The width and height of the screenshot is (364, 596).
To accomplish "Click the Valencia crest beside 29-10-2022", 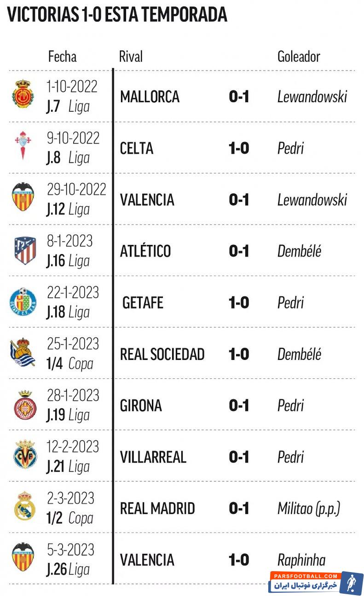I will (x=23, y=198).
